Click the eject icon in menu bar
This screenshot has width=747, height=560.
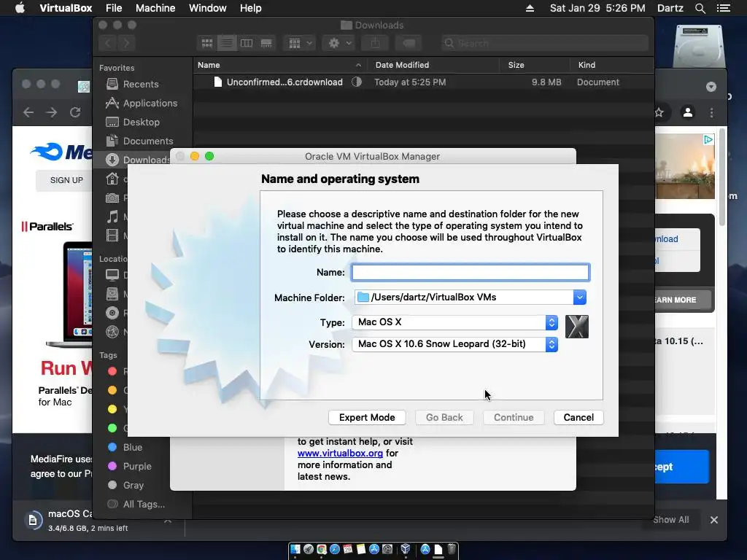pyautogui.click(x=530, y=8)
